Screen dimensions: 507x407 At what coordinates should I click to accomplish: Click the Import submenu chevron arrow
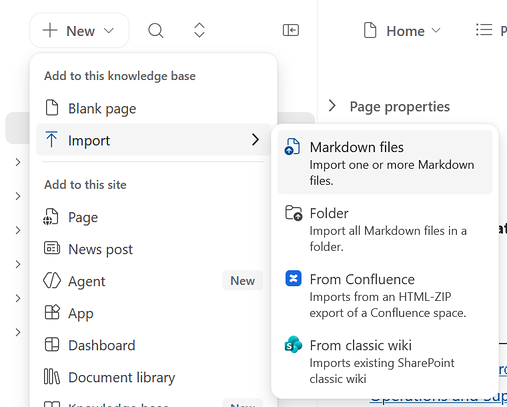(x=255, y=140)
